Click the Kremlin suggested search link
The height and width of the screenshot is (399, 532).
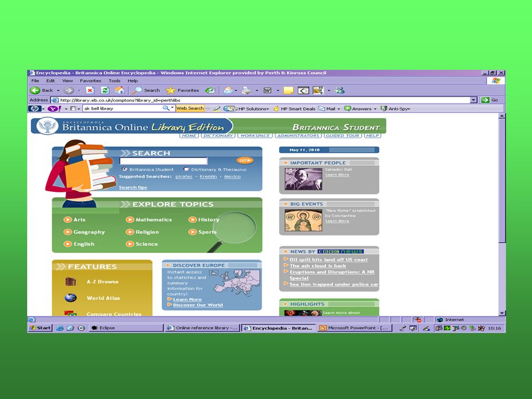pyautogui.click(x=208, y=176)
